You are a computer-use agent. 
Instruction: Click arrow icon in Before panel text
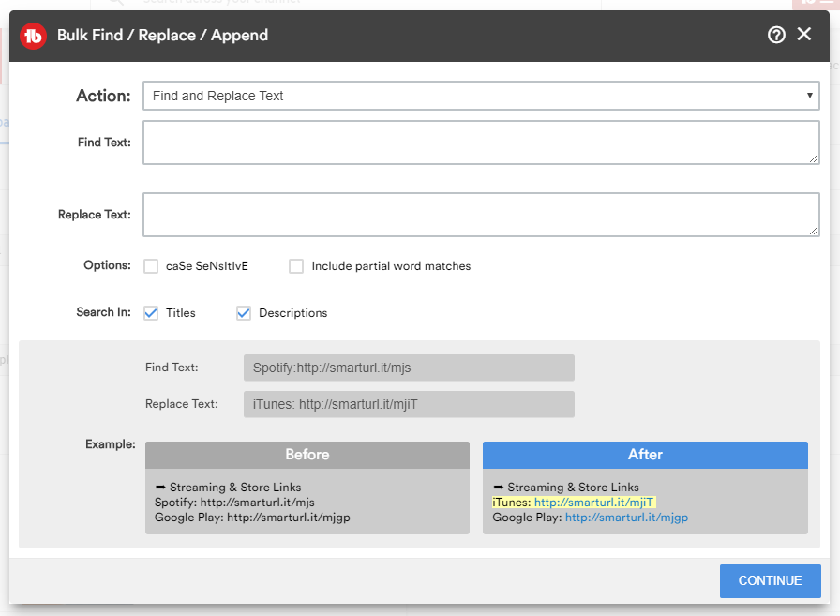(159, 488)
